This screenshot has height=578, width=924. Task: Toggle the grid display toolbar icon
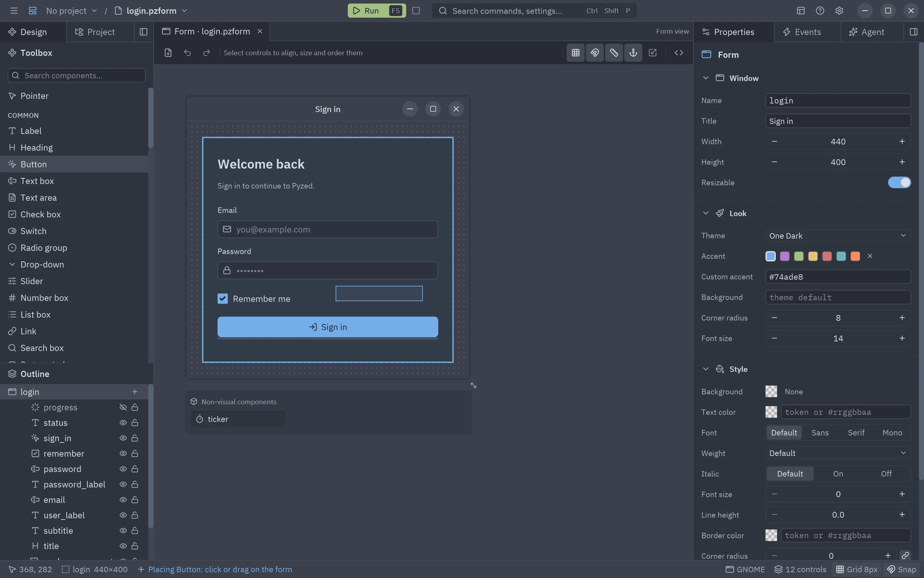[x=575, y=53]
